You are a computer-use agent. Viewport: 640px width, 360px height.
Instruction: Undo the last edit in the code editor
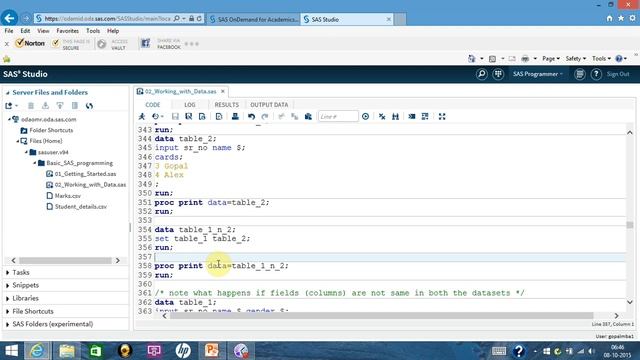click(x=251, y=117)
